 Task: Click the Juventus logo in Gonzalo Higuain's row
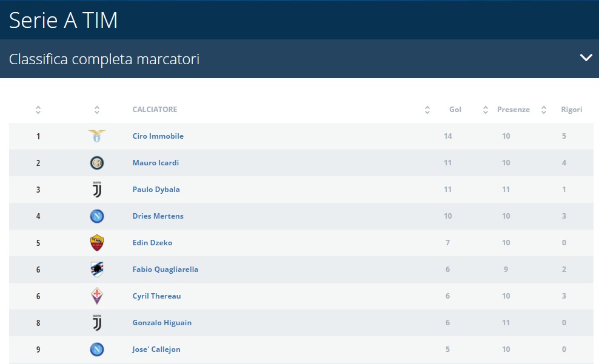(97, 323)
